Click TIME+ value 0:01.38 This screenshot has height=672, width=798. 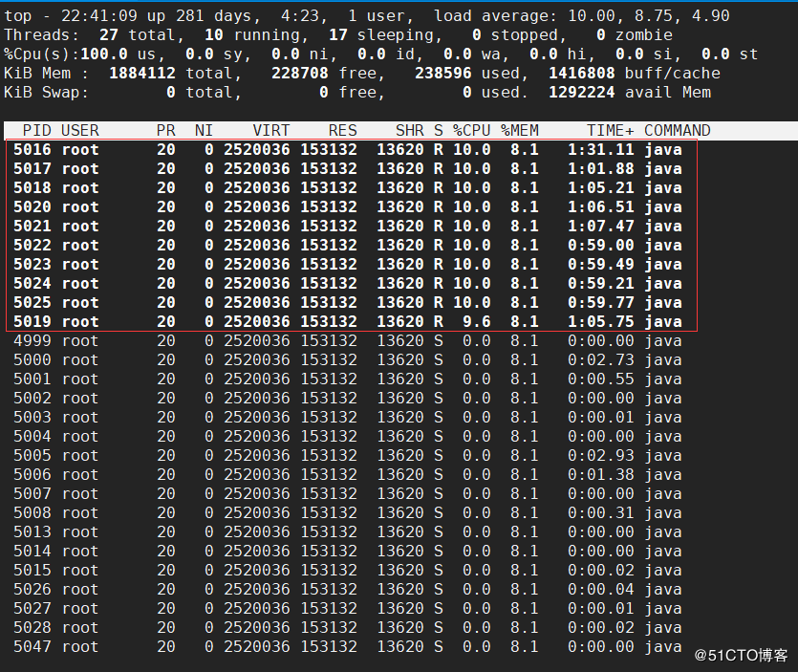tap(601, 474)
